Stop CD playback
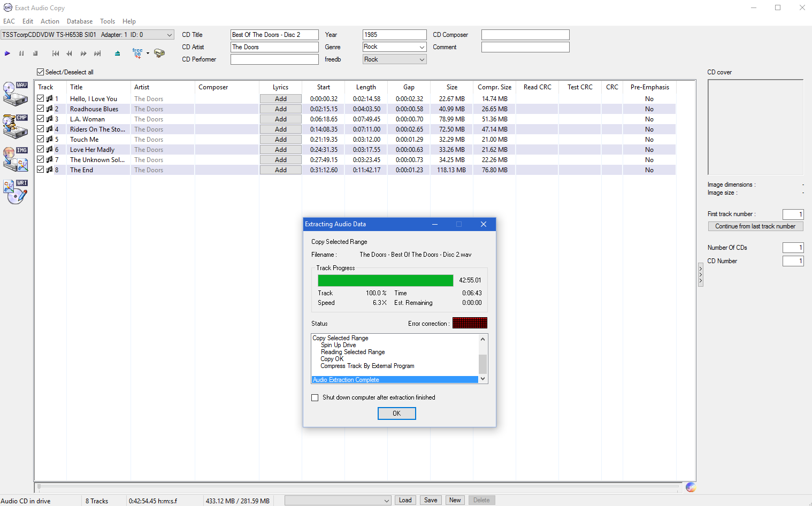Viewport: 812px width, 506px height. [x=35, y=53]
